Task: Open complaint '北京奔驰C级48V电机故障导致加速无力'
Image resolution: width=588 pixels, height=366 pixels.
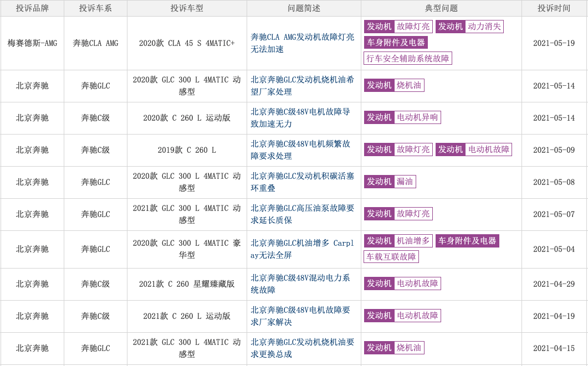Action: tap(300, 118)
